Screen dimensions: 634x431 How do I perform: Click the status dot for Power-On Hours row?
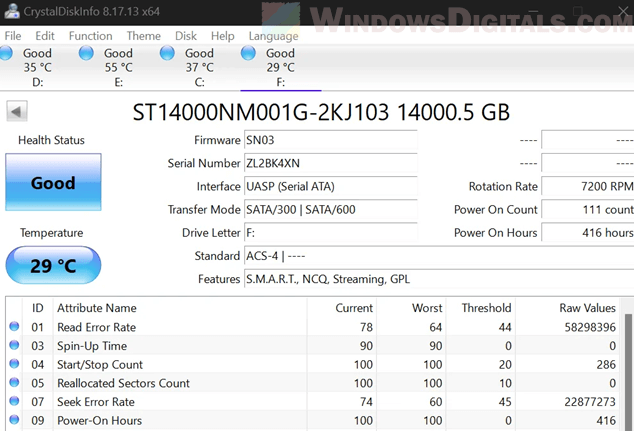click(14, 420)
